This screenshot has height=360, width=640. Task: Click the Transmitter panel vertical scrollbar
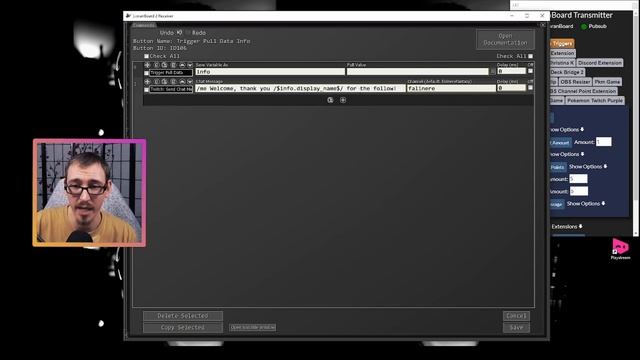tap(636, 122)
